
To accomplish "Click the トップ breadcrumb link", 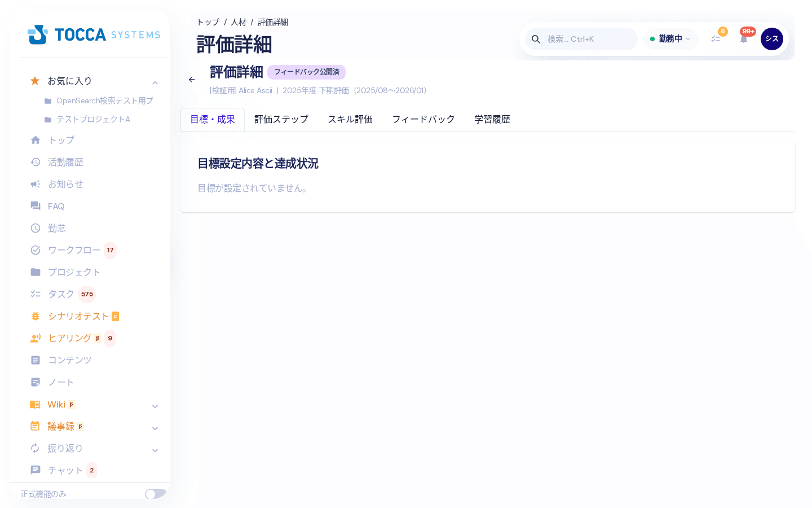I will click(x=208, y=22).
